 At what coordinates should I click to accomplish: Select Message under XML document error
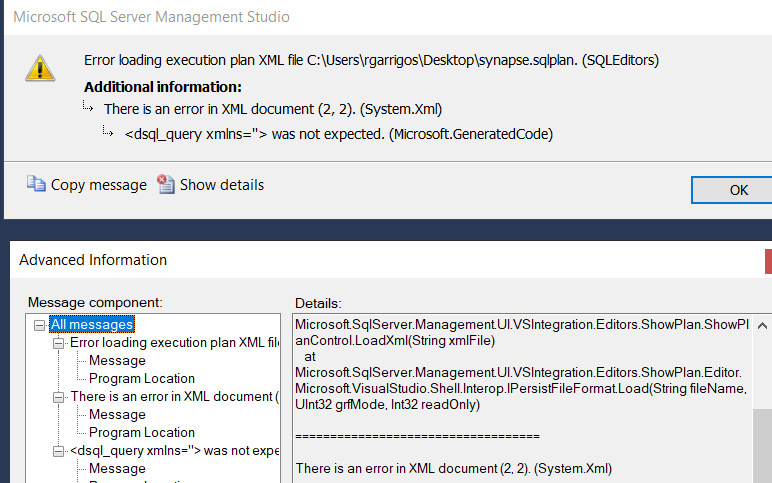point(117,415)
